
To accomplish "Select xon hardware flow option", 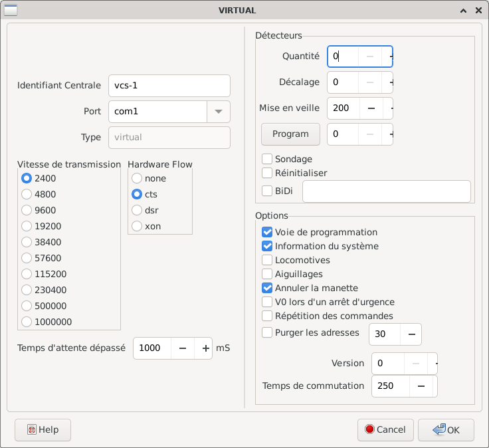I will (x=137, y=226).
